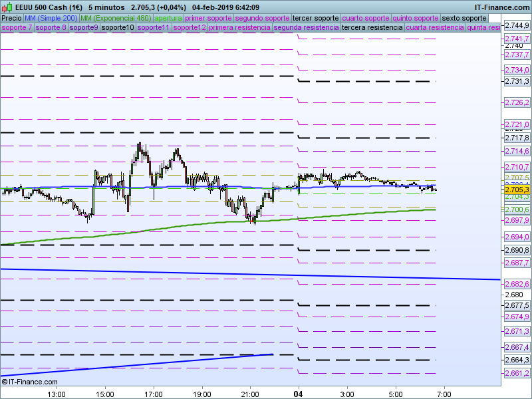Click price axis label 2.690,8

tap(517, 250)
